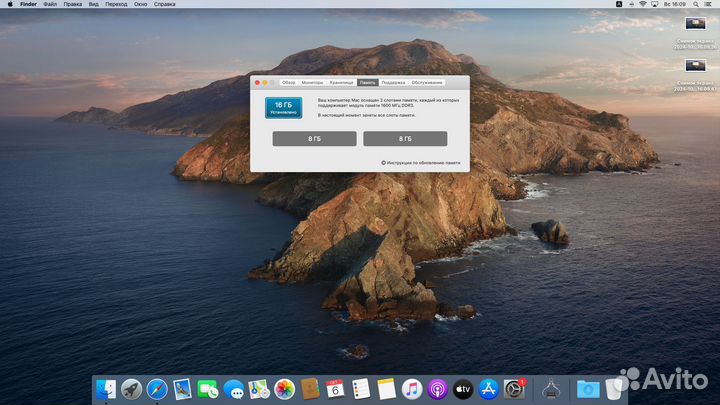Open Music app icon in Dock
The width and height of the screenshot is (720, 405).
tap(412, 389)
